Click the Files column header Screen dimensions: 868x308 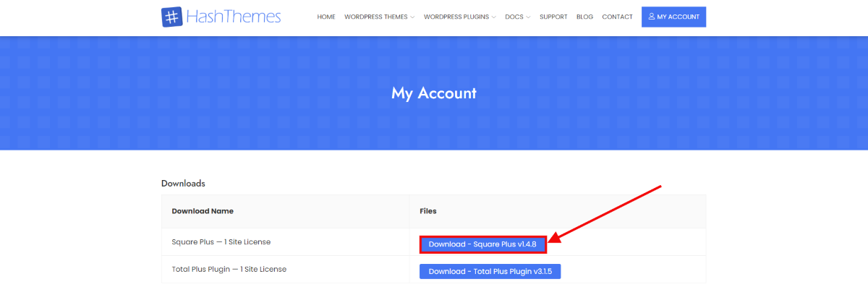tap(428, 211)
